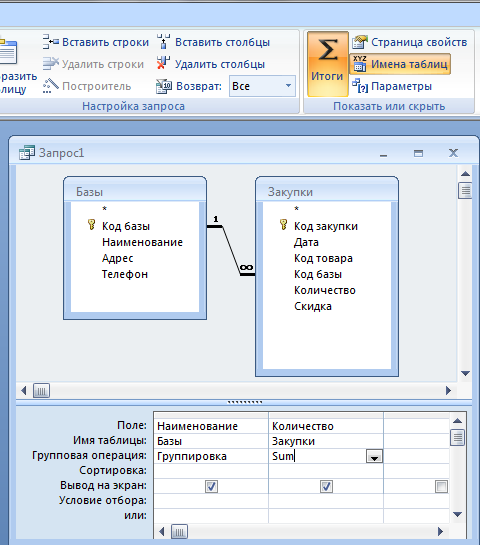Click the Запрос1 query window icon
480x545 pixels.
pos(27,153)
